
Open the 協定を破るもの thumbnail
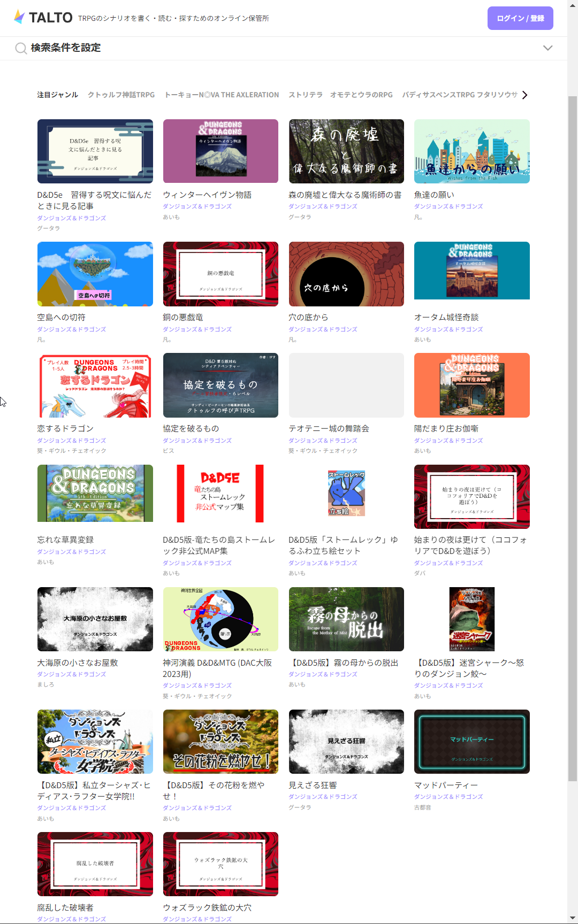pos(220,385)
